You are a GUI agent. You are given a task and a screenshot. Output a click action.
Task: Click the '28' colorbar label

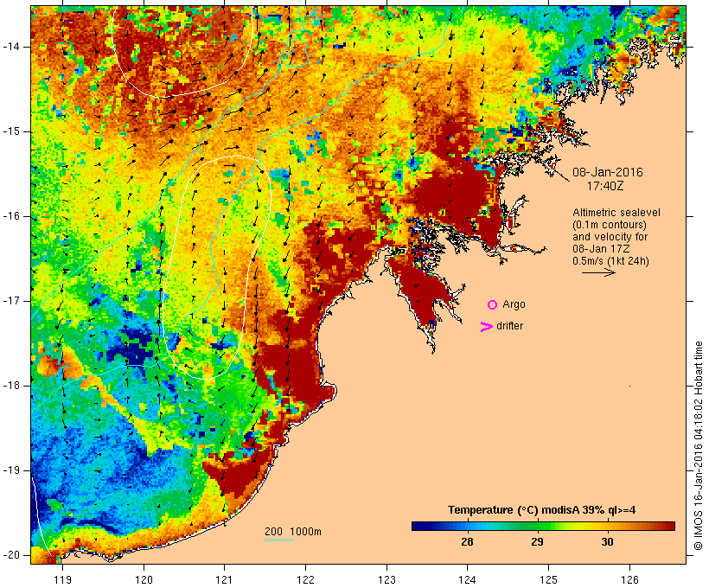pyautogui.click(x=467, y=541)
